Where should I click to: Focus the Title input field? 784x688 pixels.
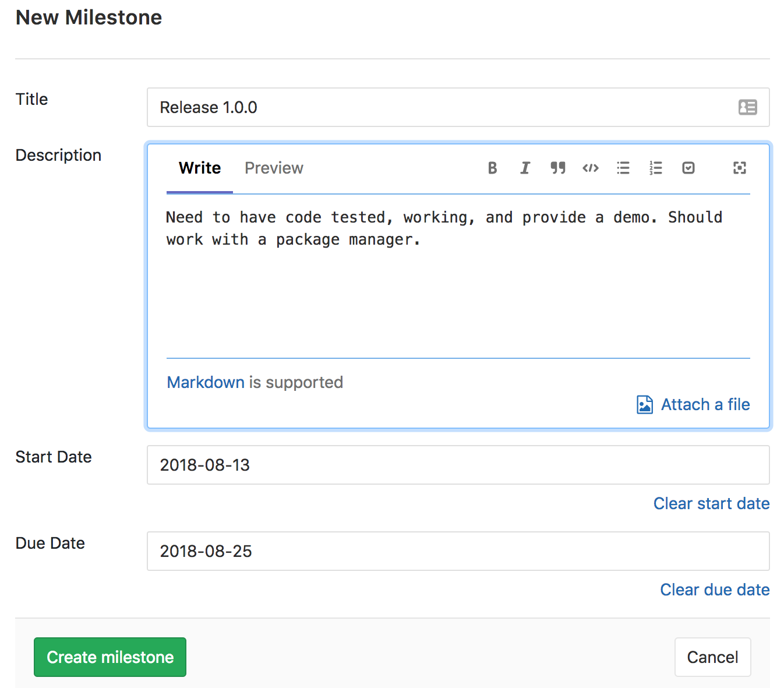(458, 107)
